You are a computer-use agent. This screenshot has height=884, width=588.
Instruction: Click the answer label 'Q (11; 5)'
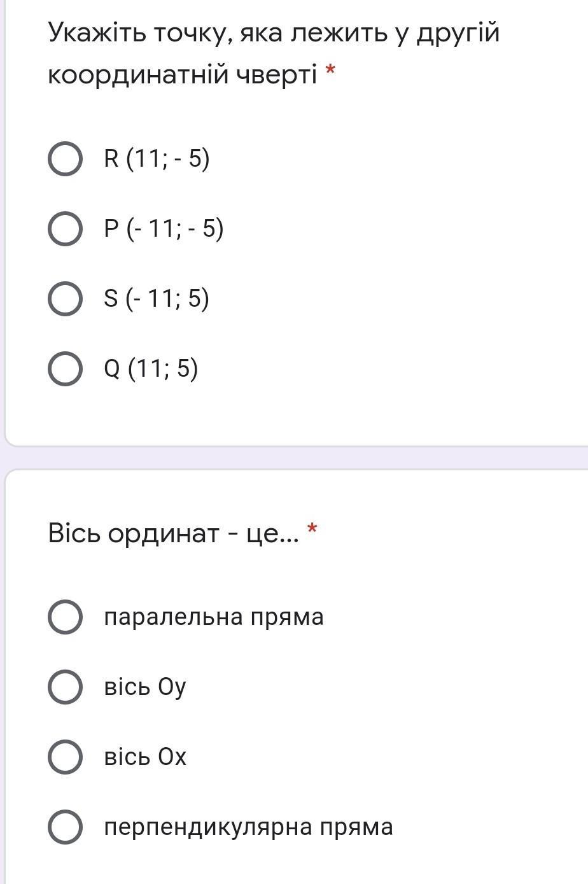point(151,369)
